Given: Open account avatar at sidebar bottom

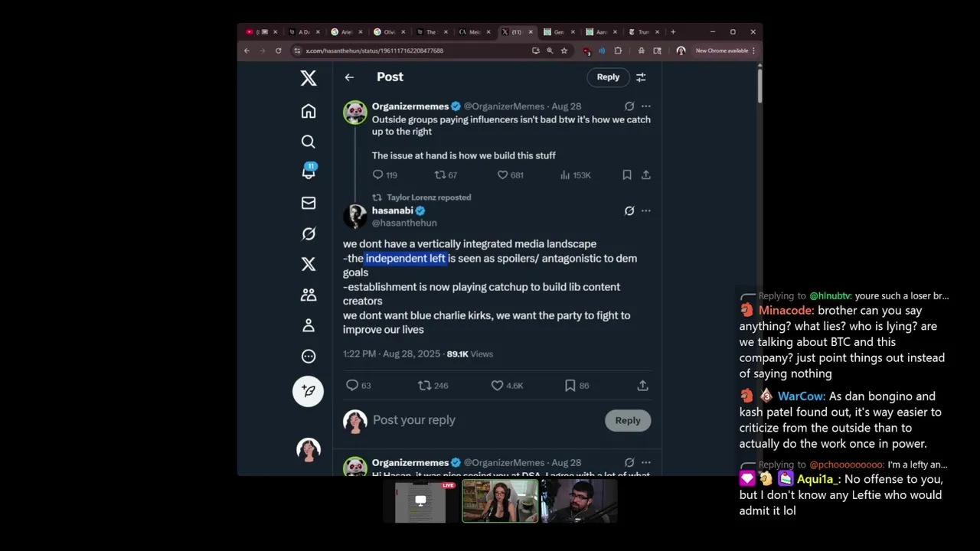Looking at the screenshot, I should pyautogui.click(x=309, y=449).
